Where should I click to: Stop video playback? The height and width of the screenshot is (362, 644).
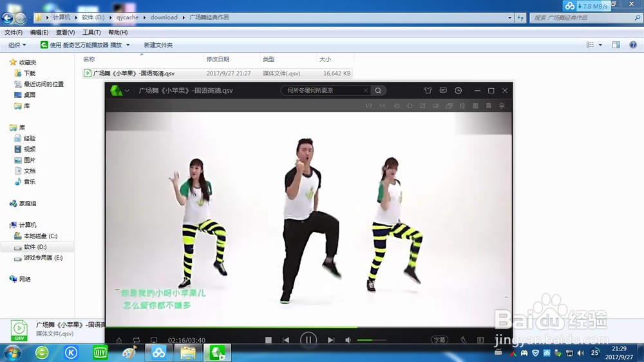268,340
